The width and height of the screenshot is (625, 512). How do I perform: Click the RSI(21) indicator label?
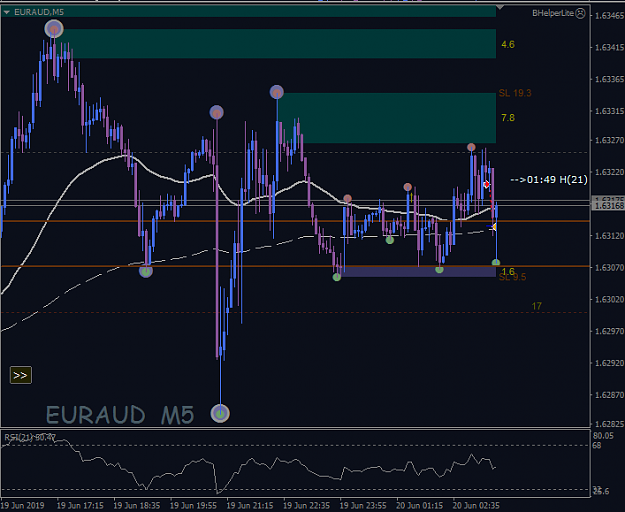pyautogui.click(x=30, y=437)
